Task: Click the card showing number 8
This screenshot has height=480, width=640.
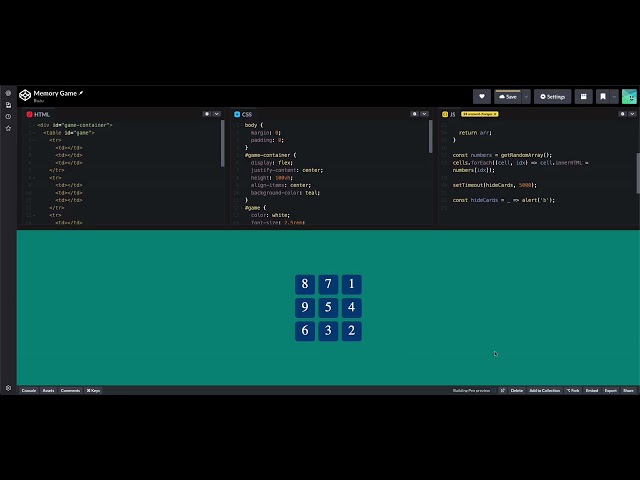Action: (x=305, y=284)
